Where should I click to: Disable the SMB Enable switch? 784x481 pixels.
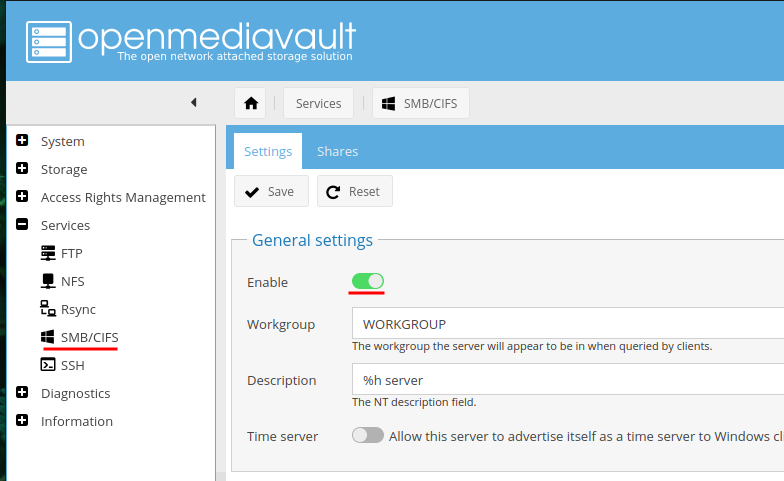coord(368,282)
